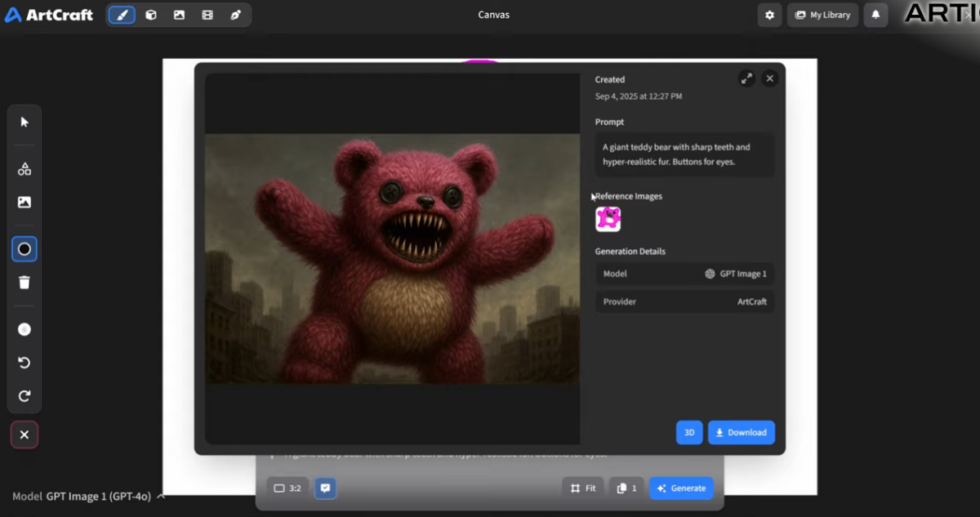Click the Canvas title text
The height and width of the screenshot is (517, 980).
click(x=494, y=15)
